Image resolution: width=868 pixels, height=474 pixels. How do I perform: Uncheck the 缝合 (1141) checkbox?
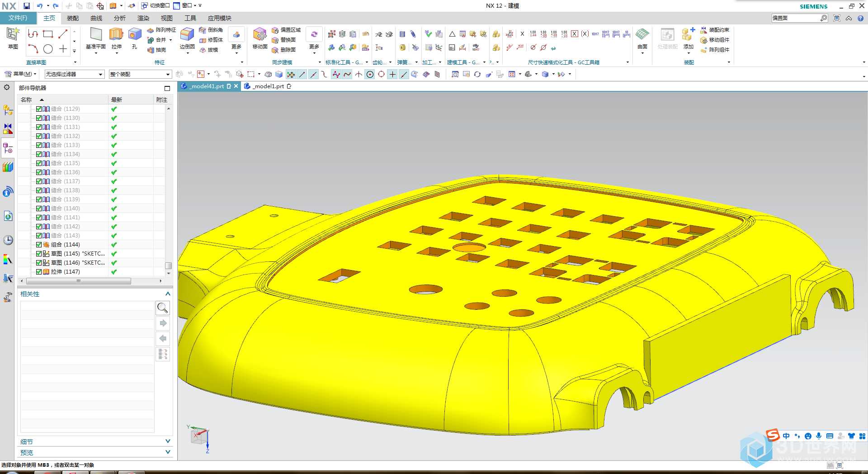click(x=39, y=218)
